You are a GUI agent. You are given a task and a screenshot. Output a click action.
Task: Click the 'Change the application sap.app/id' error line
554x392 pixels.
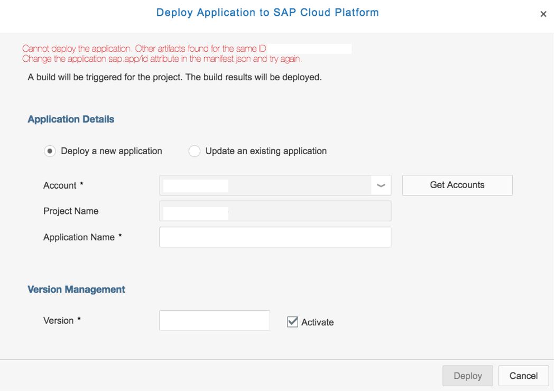pyautogui.click(x=162, y=59)
